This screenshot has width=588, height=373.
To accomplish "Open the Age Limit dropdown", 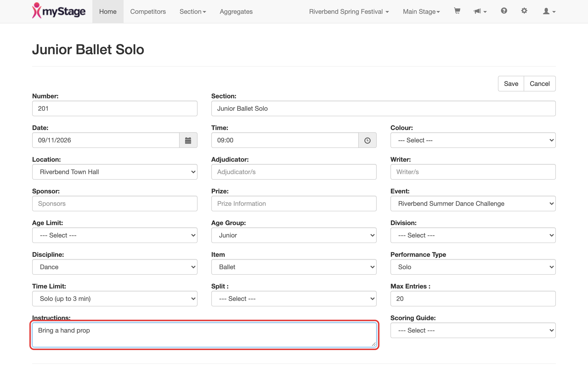I will click(115, 235).
